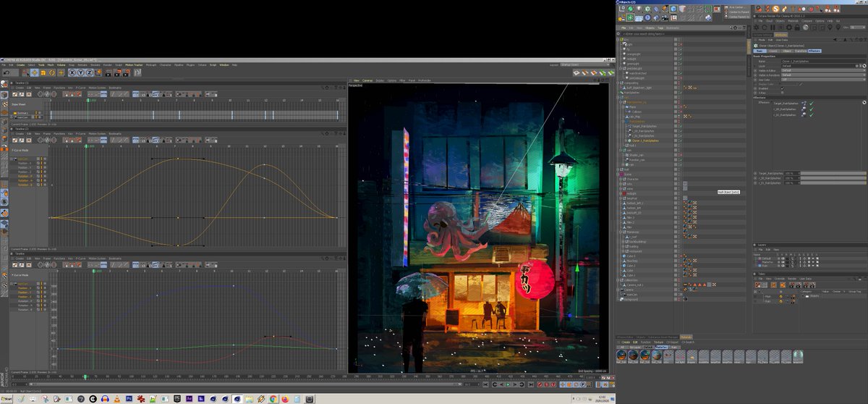Open the Volume menu
Screen dimensions: 868x404
(61, 65)
